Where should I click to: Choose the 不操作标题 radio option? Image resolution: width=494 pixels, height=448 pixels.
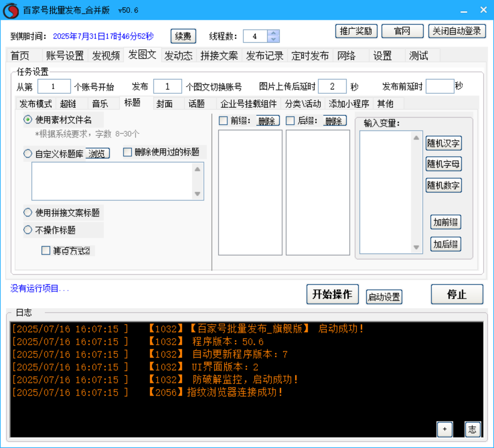pyautogui.click(x=28, y=230)
